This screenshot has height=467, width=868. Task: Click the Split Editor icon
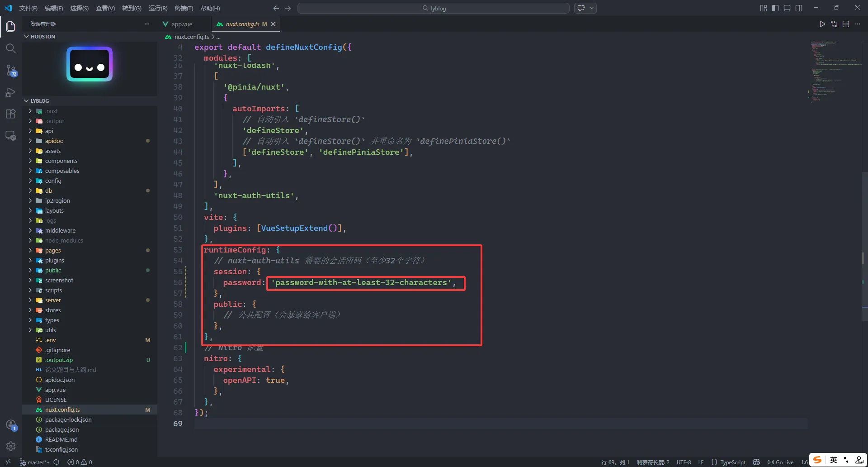point(846,24)
